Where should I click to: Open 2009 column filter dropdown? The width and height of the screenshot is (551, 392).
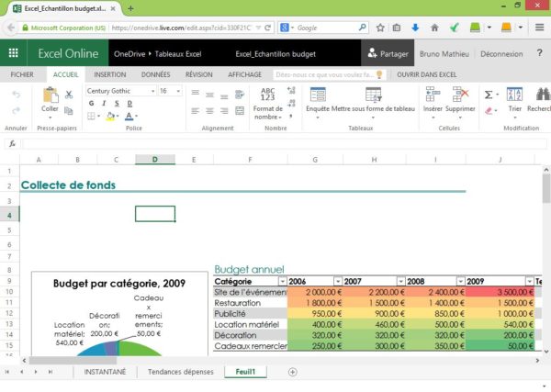pos(529,282)
